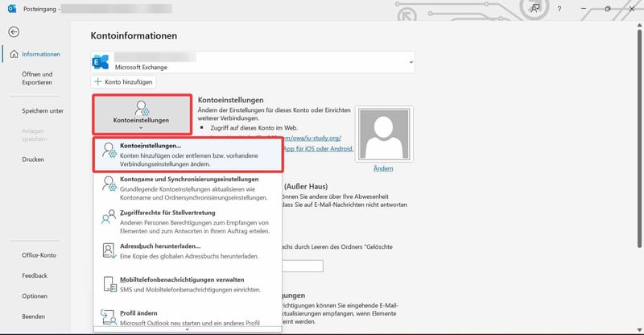Choose Kontoname und Synchronisierungseinstellungen entry
The width and height of the screenshot is (644, 335).
pyautogui.click(x=188, y=188)
